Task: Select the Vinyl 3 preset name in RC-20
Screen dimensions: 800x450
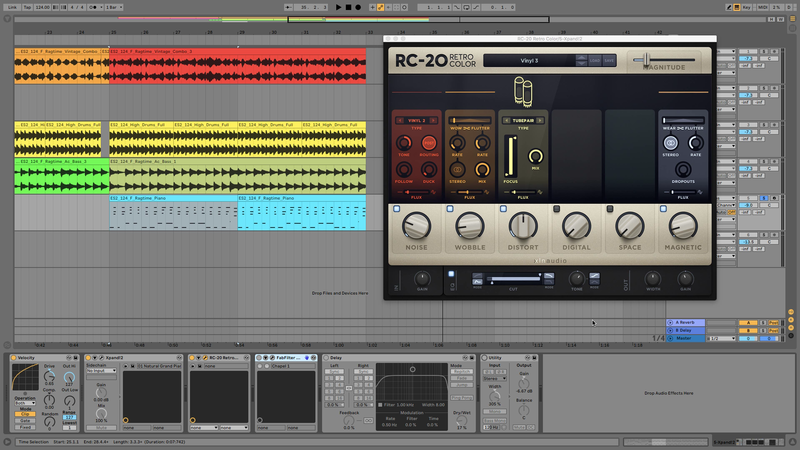Action: (x=529, y=61)
